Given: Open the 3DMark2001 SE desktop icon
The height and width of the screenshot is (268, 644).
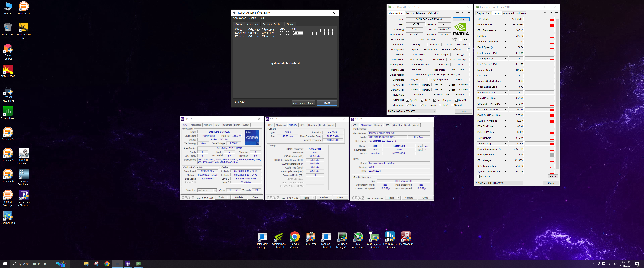Looking at the screenshot, I should click(23, 31).
